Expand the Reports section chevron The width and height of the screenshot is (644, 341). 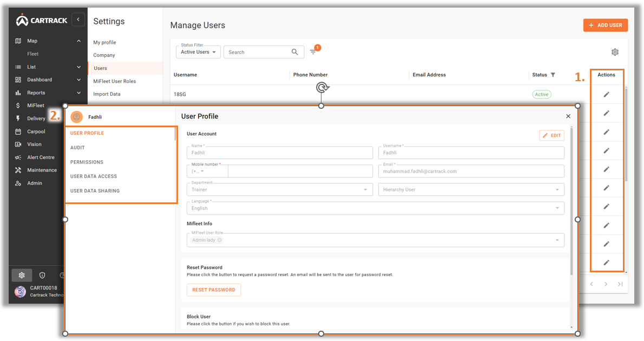78,93
